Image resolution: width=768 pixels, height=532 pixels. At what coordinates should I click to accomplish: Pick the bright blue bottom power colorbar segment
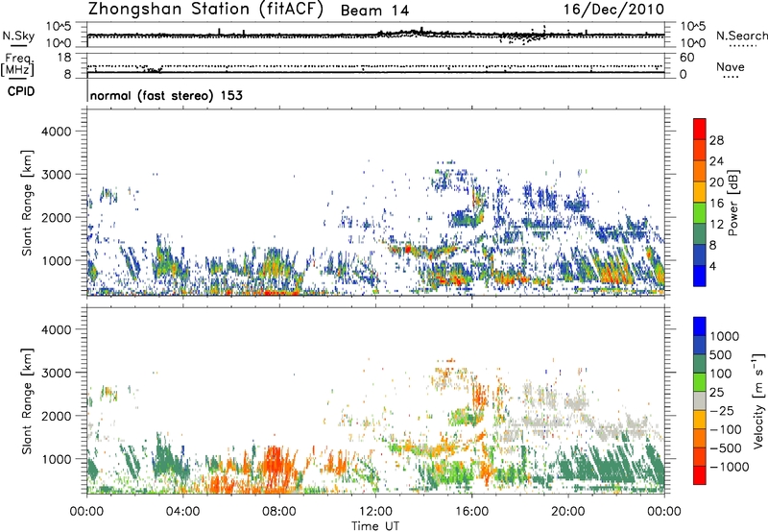700,276
